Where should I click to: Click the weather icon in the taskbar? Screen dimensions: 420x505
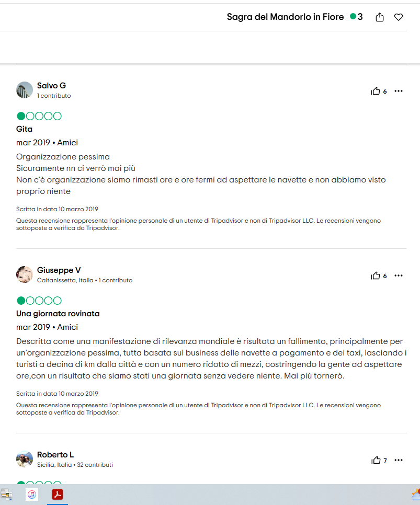416,494
